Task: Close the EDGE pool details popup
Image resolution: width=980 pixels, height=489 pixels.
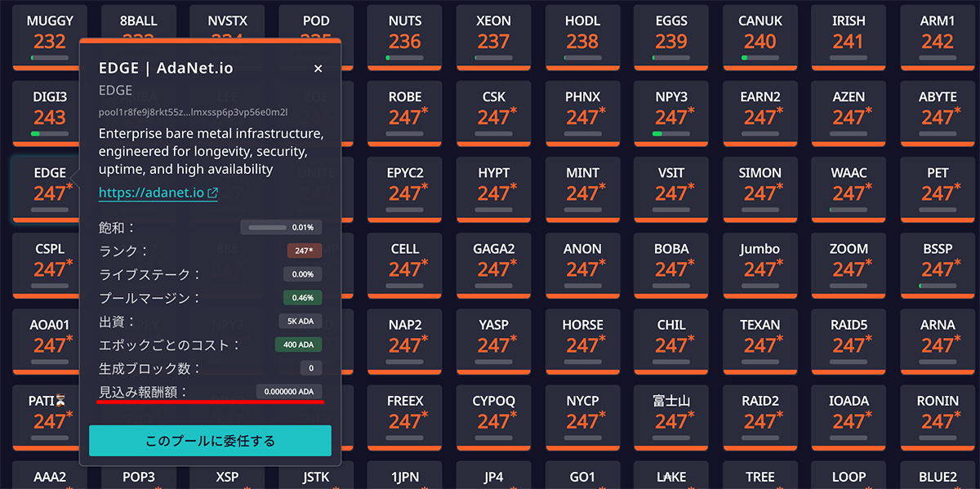Action: (x=318, y=69)
